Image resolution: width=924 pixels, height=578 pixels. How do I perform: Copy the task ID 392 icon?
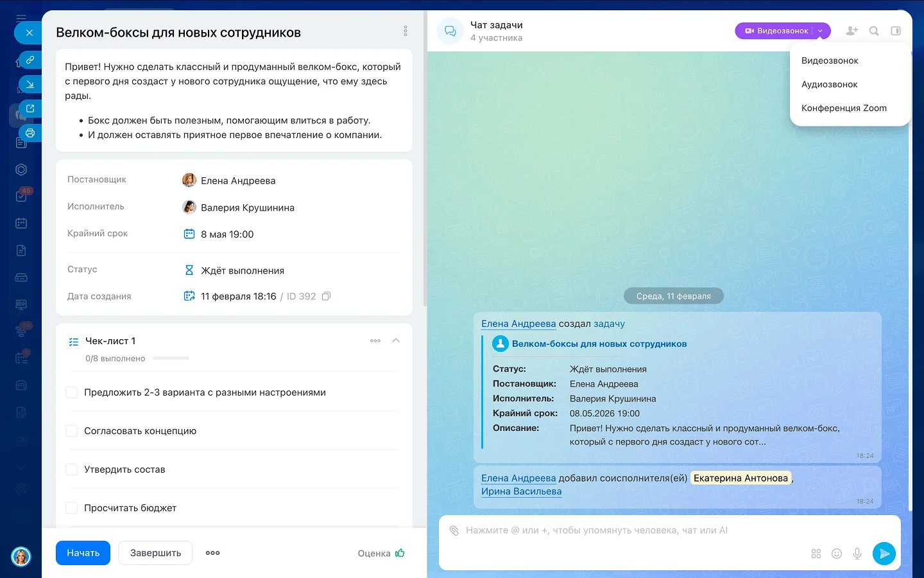pos(326,296)
